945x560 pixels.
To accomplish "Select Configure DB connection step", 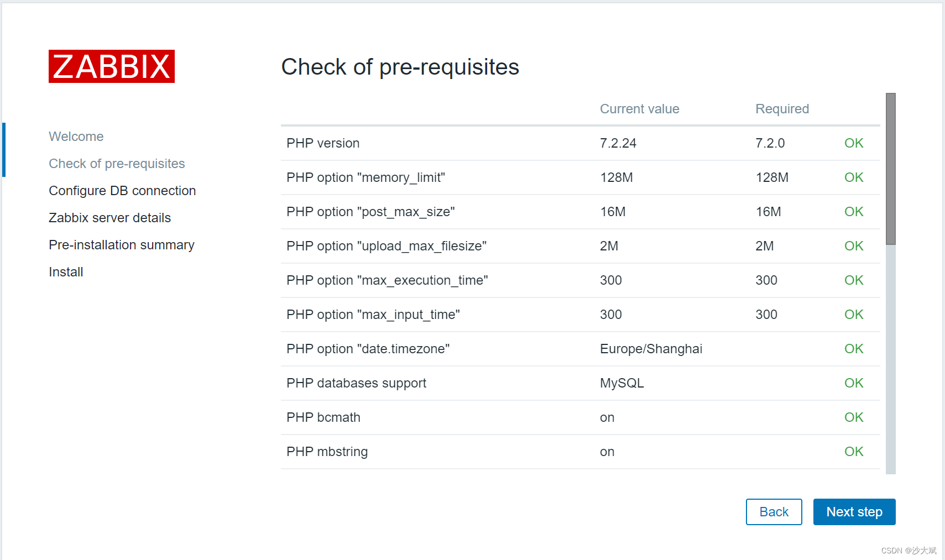I will [122, 191].
